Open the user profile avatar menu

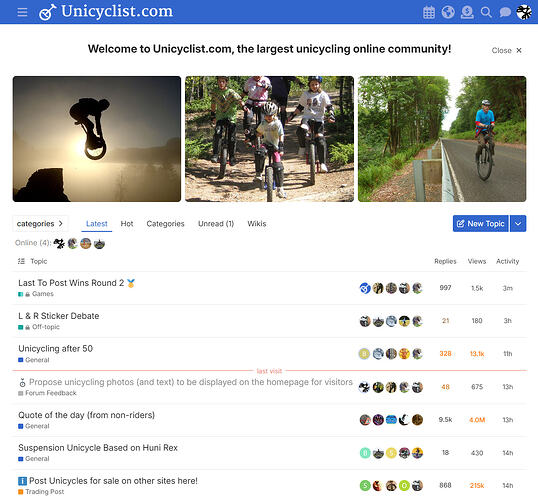click(x=524, y=12)
